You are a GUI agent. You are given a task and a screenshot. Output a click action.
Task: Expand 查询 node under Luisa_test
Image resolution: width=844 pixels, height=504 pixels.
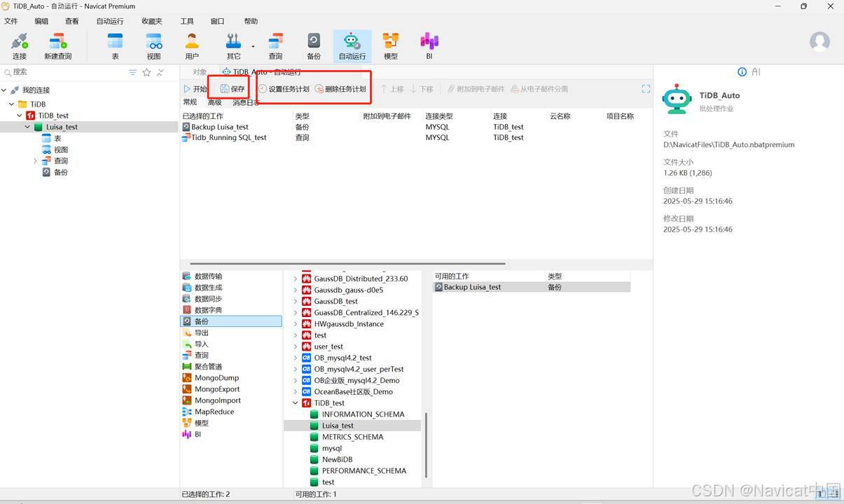[35, 161]
